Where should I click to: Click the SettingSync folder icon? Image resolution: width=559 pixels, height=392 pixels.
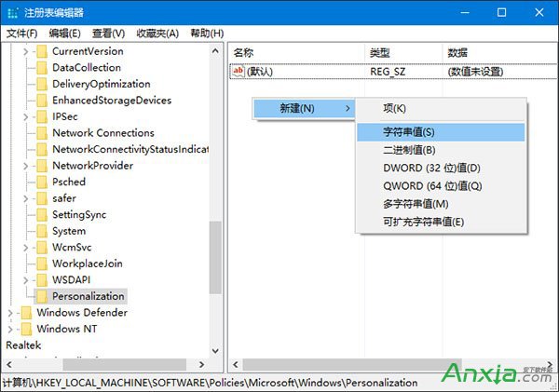tap(42, 214)
